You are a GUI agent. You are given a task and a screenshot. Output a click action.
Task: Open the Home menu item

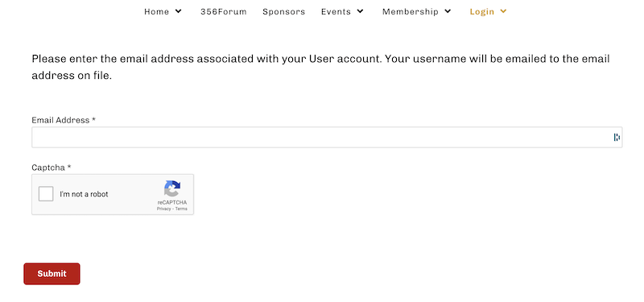tap(156, 11)
